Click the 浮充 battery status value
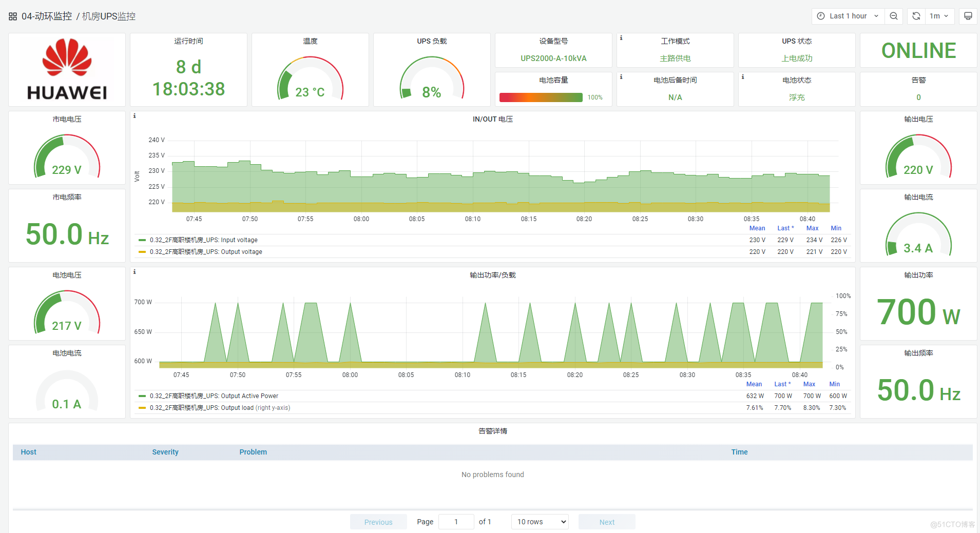Viewport: 980px width, 533px height. (797, 97)
